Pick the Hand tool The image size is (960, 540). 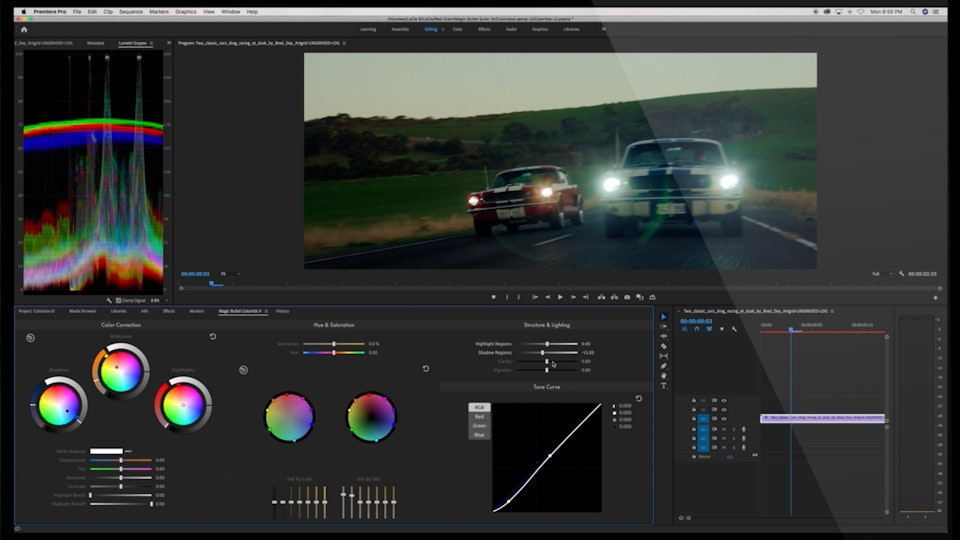tap(664, 375)
